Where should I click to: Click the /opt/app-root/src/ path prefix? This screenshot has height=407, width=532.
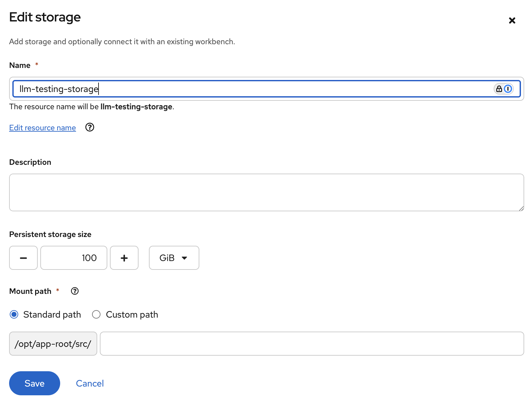pyautogui.click(x=53, y=344)
